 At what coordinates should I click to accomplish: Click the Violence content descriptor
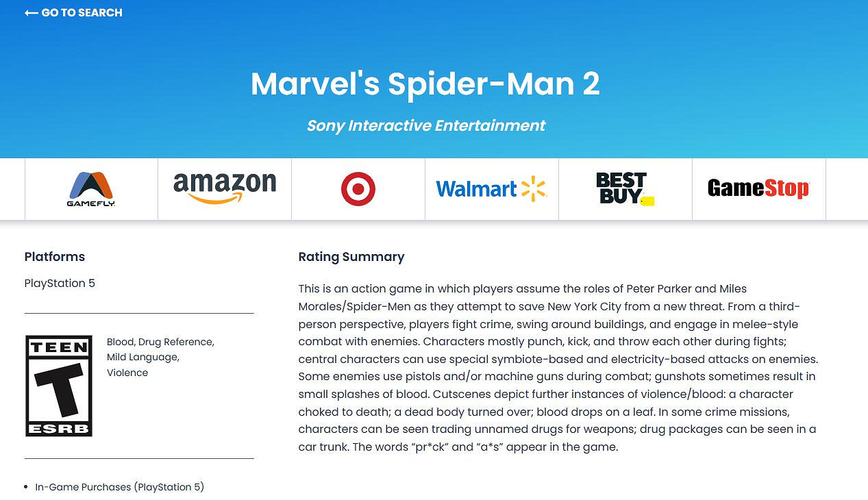tap(127, 373)
